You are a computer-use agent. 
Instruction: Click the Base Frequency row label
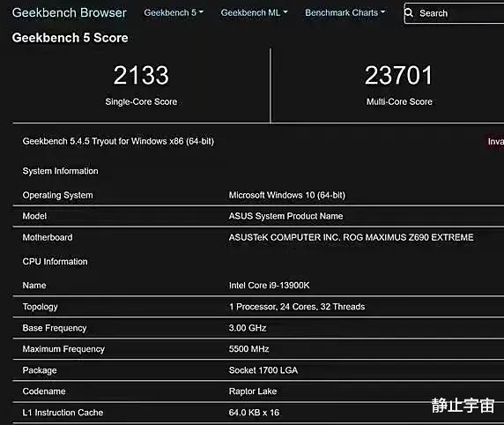click(55, 328)
